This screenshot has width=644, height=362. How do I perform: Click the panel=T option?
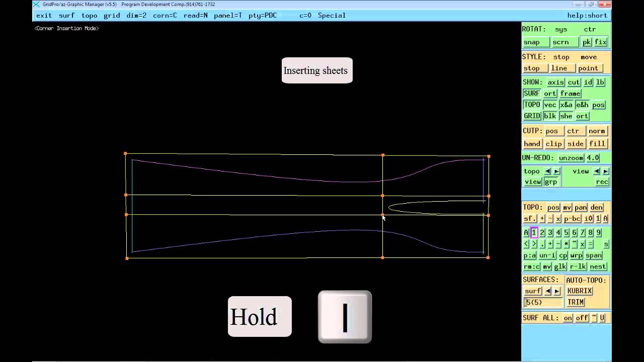coord(228,16)
